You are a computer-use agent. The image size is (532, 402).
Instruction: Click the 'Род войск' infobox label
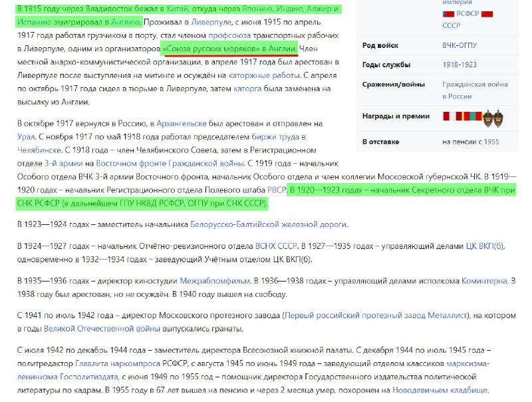click(x=380, y=45)
